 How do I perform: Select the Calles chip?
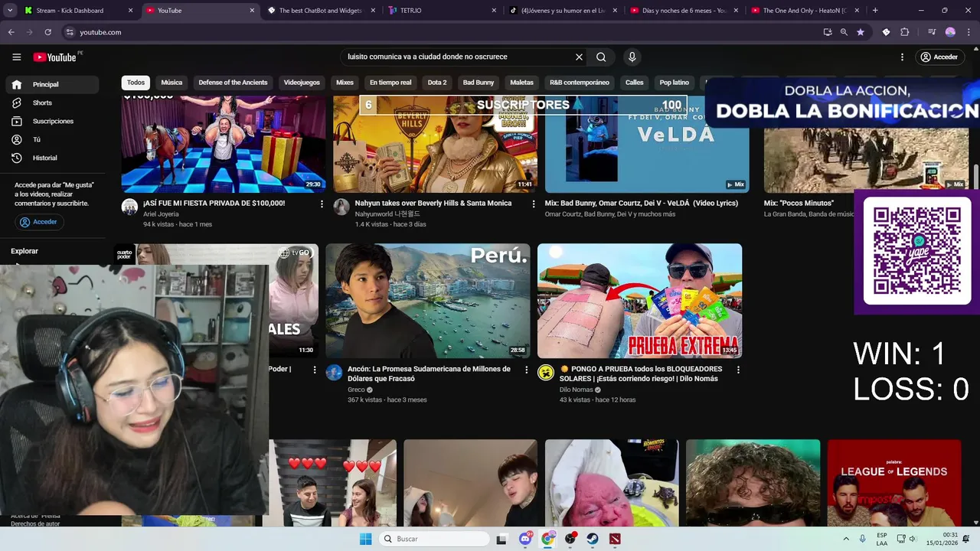(635, 83)
